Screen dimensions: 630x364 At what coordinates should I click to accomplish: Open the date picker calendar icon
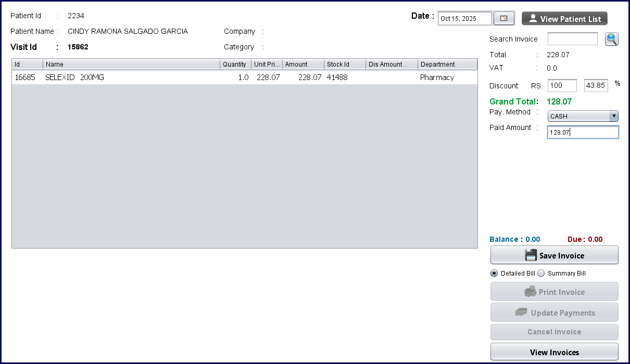coord(503,19)
